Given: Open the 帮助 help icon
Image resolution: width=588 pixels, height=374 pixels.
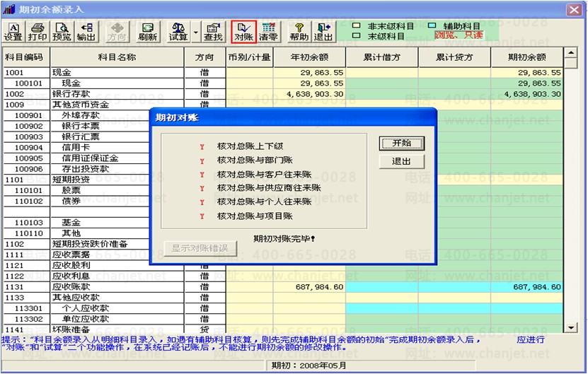Looking at the screenshot, I should (299, 32).
